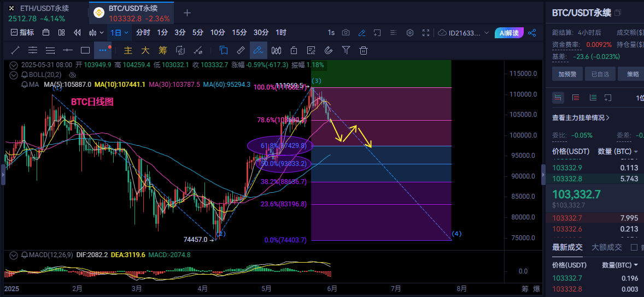Tick the checkbox next to 大额成交
The image size is (644, 297).
tap(634, 247)
